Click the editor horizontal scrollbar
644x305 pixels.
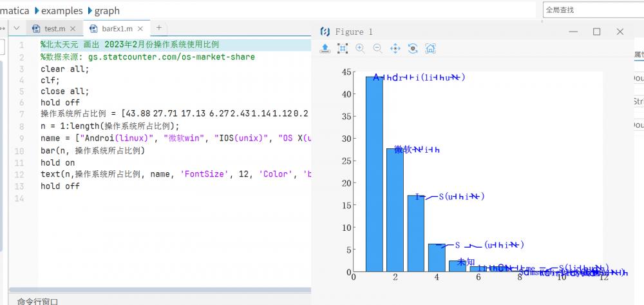(x=161, y=291)
